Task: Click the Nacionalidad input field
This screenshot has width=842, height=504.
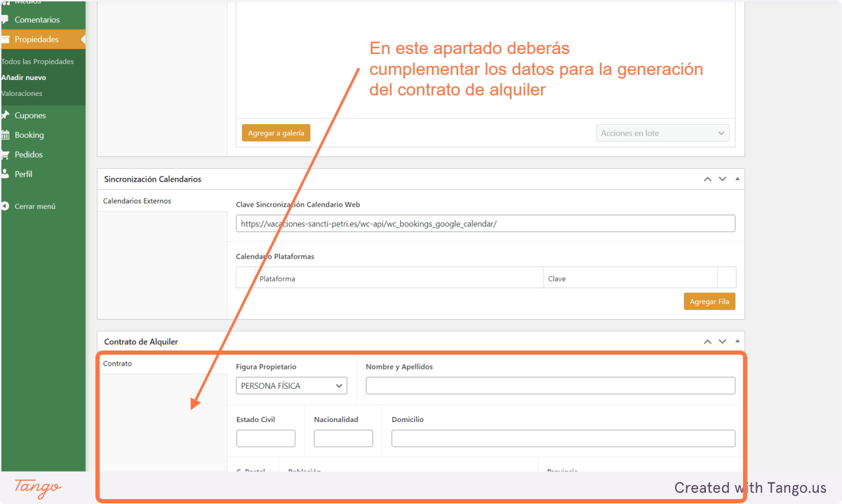Action: point(343,438)
